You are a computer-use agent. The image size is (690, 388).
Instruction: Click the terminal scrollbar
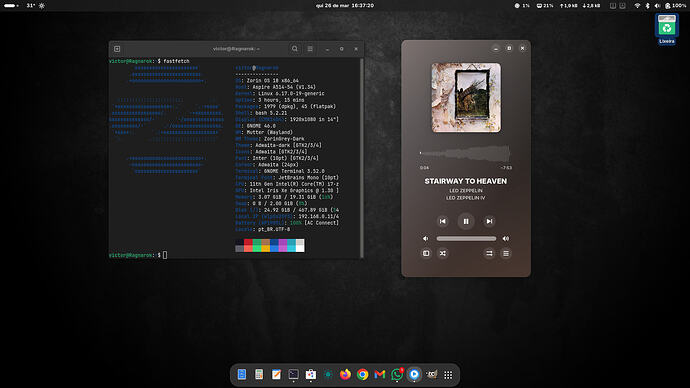pyautogui.click(x=362, y=157)
